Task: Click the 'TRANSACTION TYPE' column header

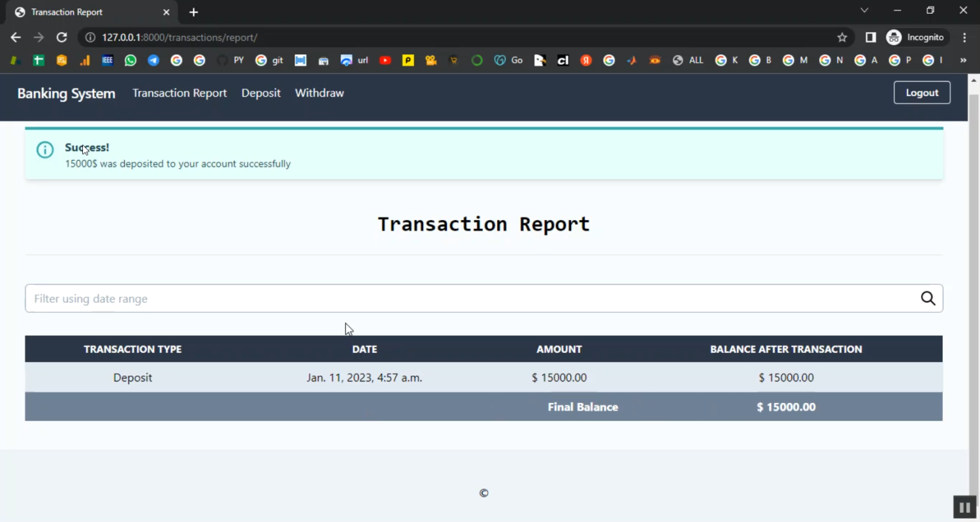Action: click(133, 350)
